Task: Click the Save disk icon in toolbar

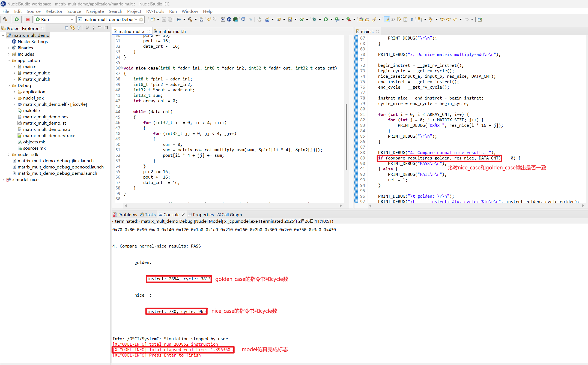Action: [164, 19]
